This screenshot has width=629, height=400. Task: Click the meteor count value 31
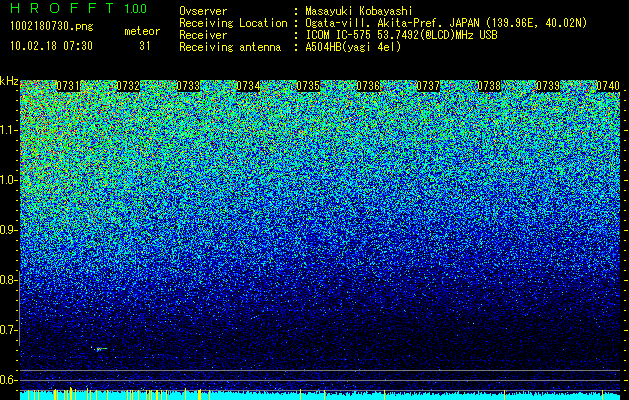pos(145,46)
